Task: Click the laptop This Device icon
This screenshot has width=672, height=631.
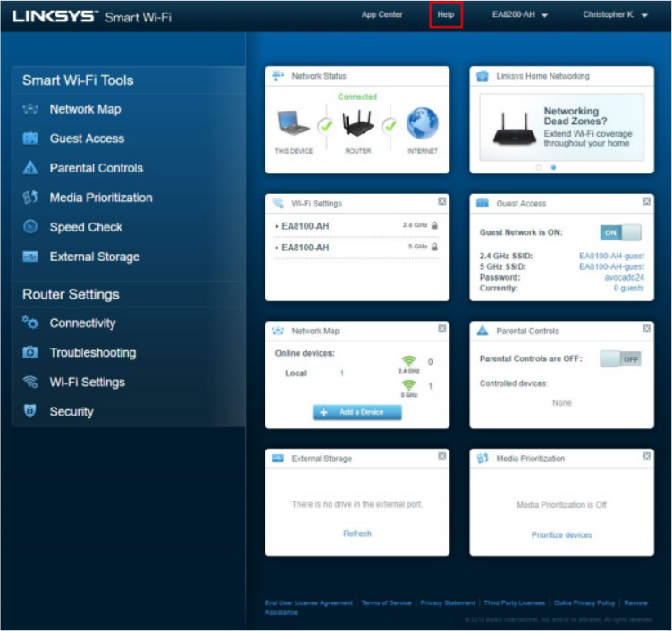Action: click(x=293, y=123)
